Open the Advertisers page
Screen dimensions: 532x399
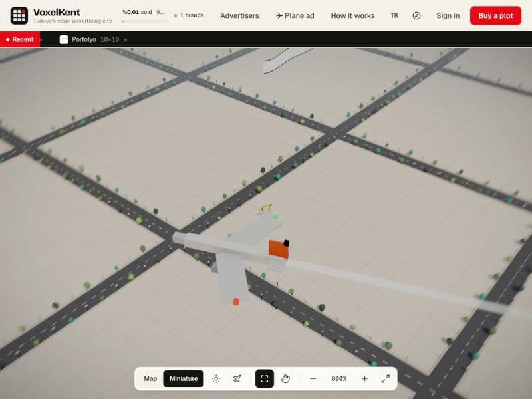click(x=239, y=15)
